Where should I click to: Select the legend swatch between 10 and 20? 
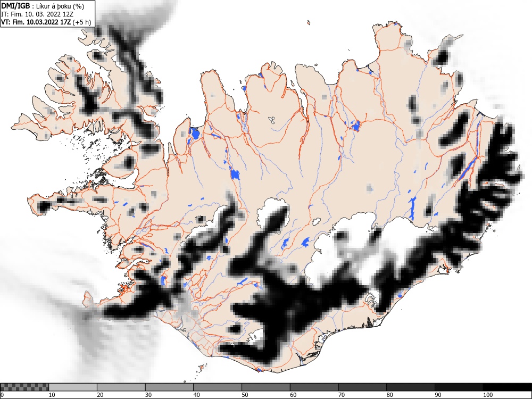click(73, 387)
